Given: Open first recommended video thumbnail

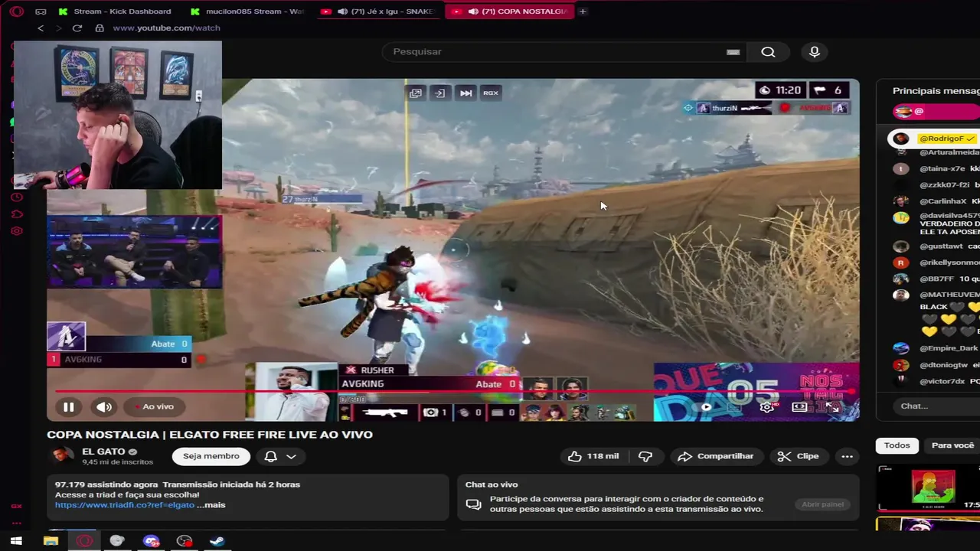Looking at the screenshot, I should (x=929, y=487).
